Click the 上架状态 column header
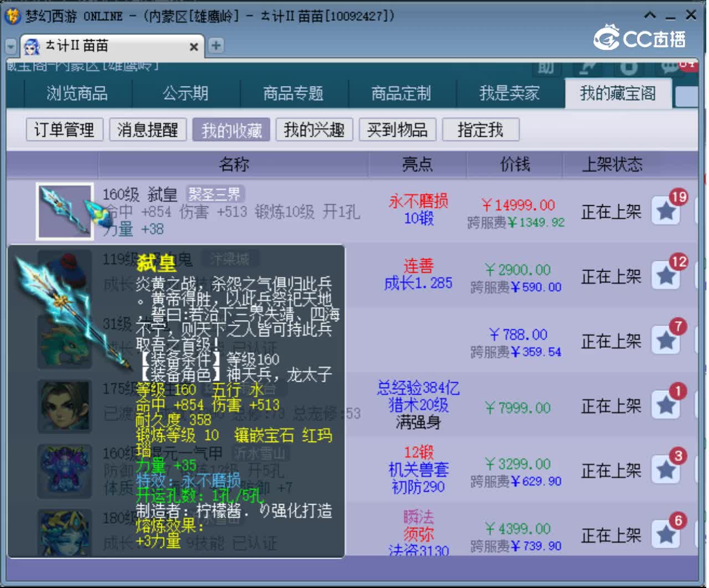Image resolution: width=709 pixels, height=588 pixels. click(612, 164)
